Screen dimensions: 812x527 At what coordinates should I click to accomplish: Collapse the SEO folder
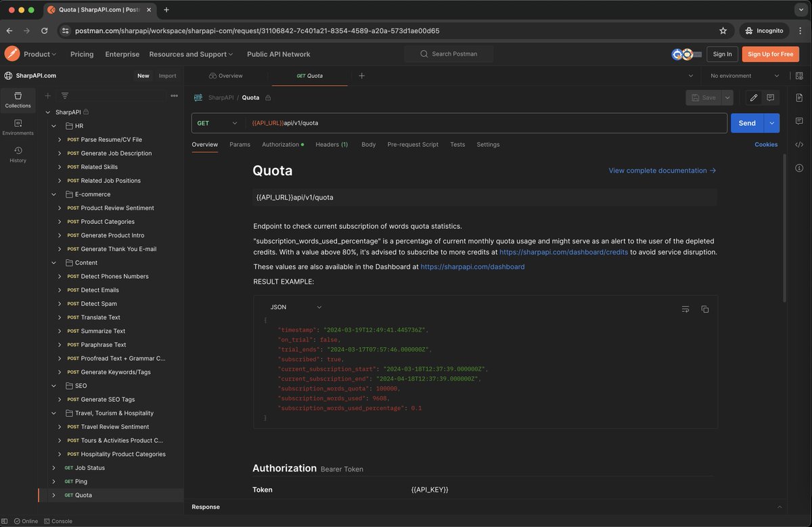(x=54, y=386)
